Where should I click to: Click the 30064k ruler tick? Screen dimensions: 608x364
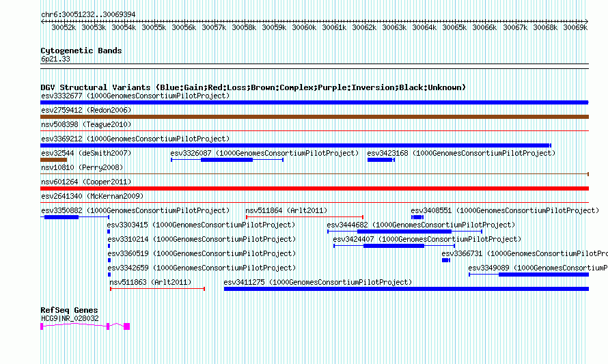424,27
